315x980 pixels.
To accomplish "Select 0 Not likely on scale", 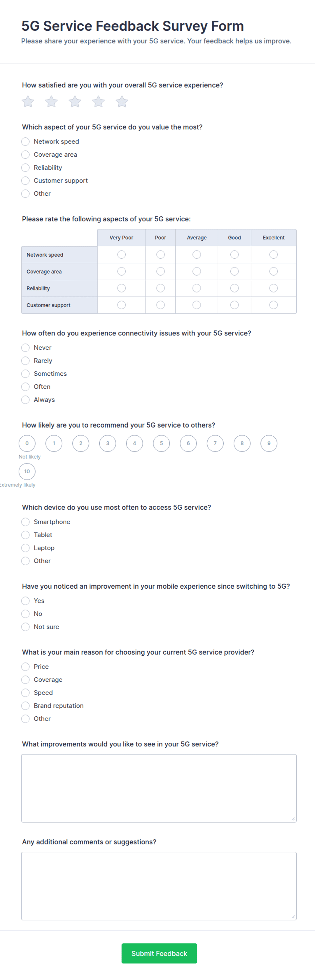I will tap(27, 443).
